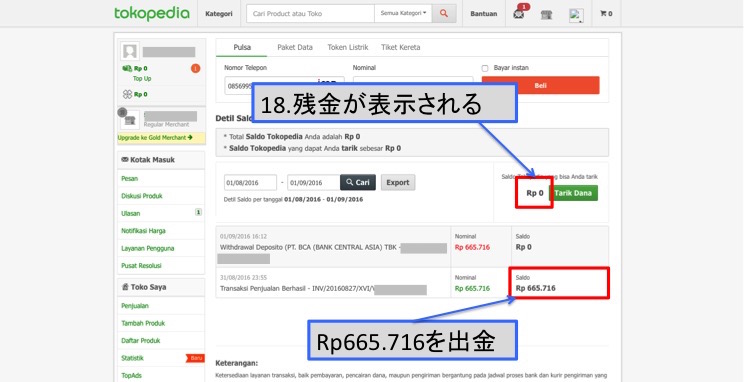
Task: Open the Semua Kategori dropdown
Action: [x=403, y=13]
